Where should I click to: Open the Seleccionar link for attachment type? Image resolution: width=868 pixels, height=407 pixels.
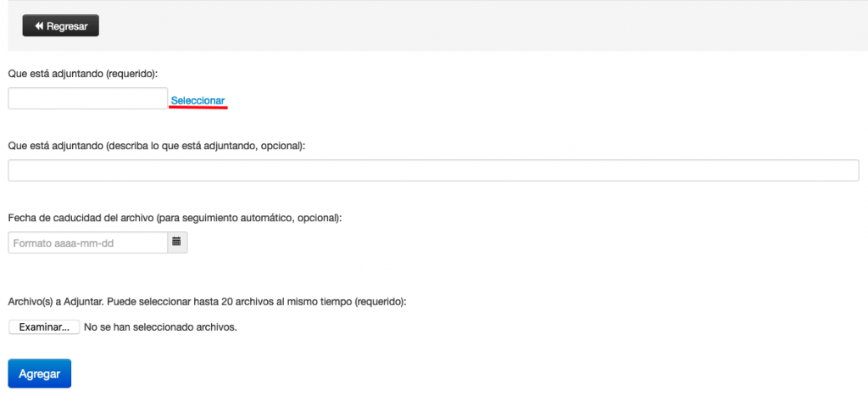198,101
